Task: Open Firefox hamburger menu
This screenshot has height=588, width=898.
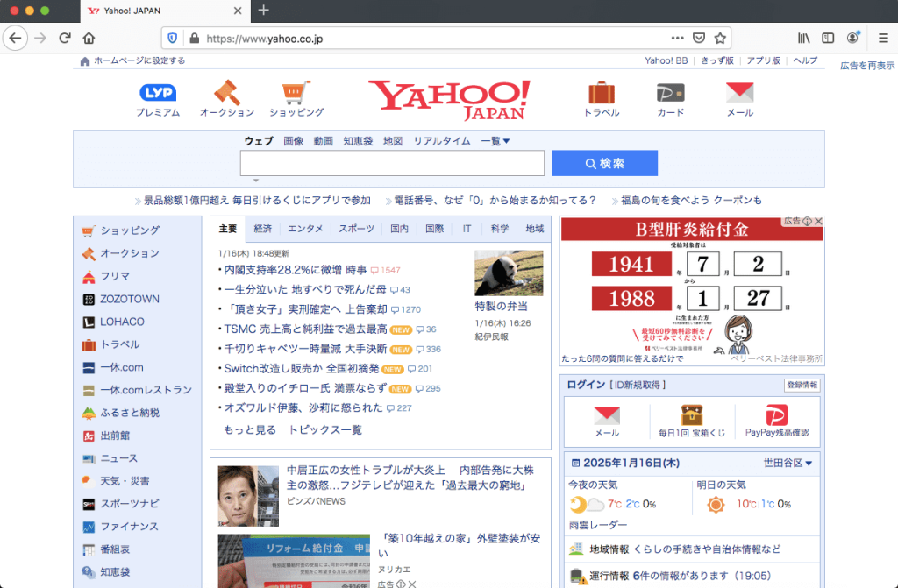Action: point(883,39)
